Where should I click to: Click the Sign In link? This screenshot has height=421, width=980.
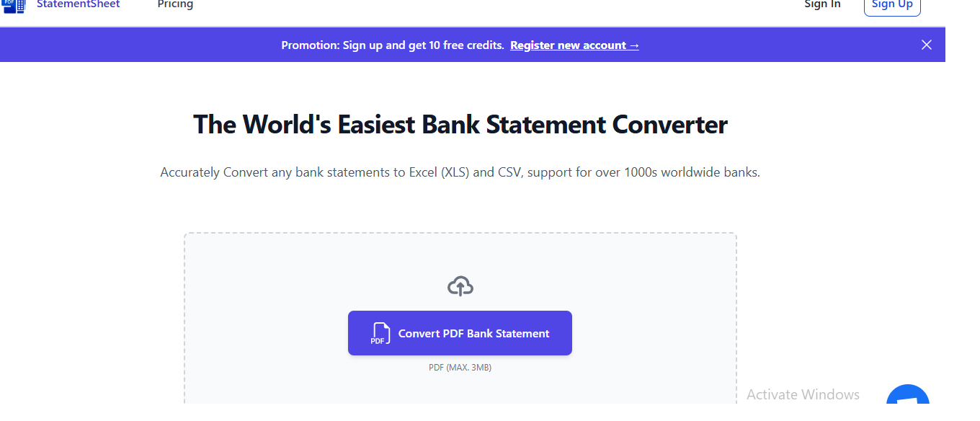pos(821,4)
